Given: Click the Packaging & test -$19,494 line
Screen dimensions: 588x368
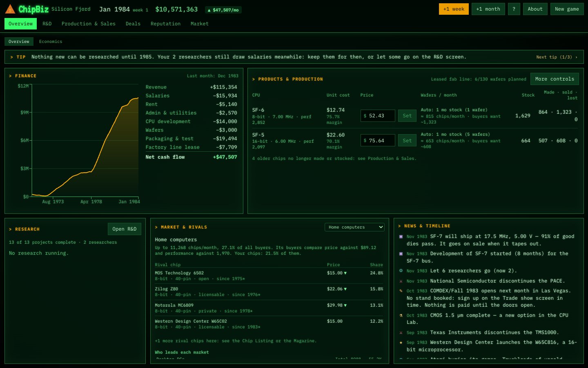Looking at the screenshot, I should click(191, 139).
